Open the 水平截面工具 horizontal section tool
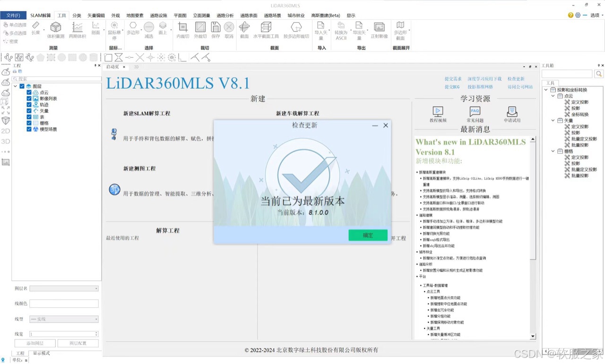The height and width of the screenshot is (364, 605). 266,30
